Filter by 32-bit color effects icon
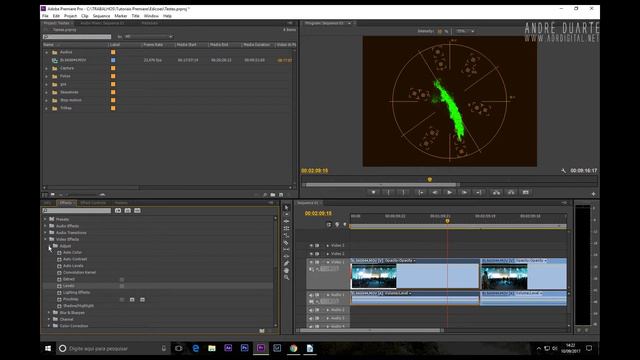Image resolution: width=640 pixels, height=360 pixels. (x=128, y=211)
